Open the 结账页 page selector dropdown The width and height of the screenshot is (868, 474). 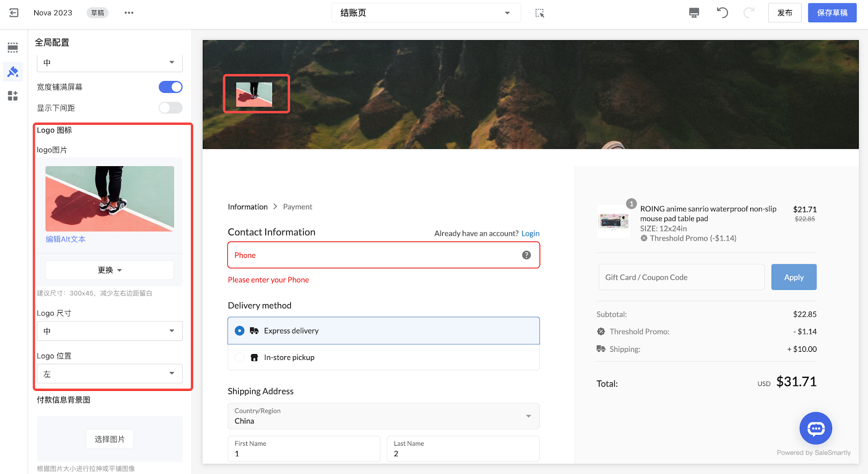click(426, 12)
